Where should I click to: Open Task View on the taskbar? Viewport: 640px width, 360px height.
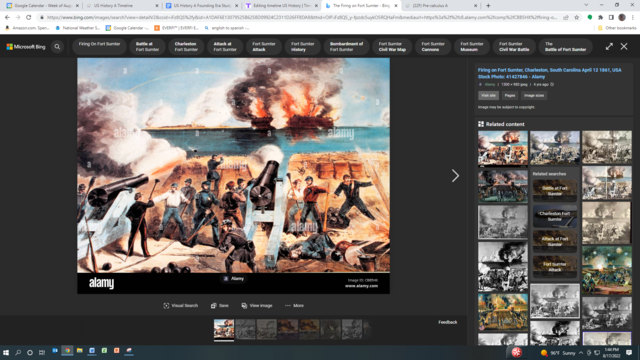[42, 352]
